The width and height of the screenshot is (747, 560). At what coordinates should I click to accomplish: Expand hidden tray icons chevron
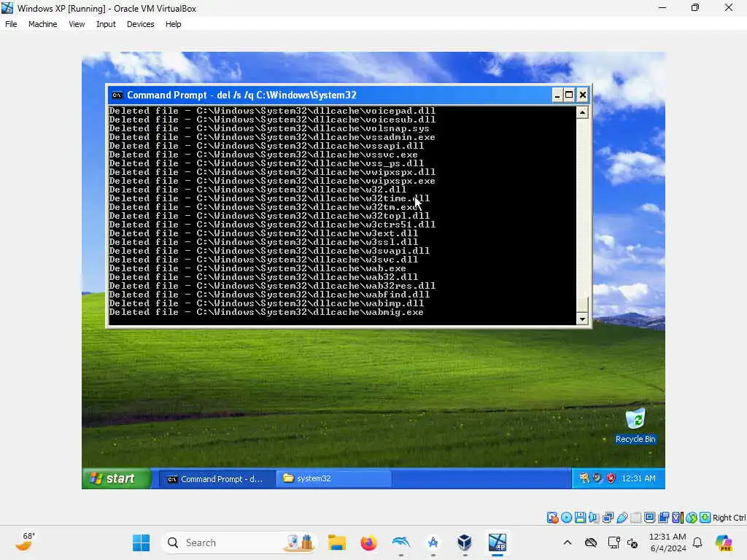(x=567, y=542)
